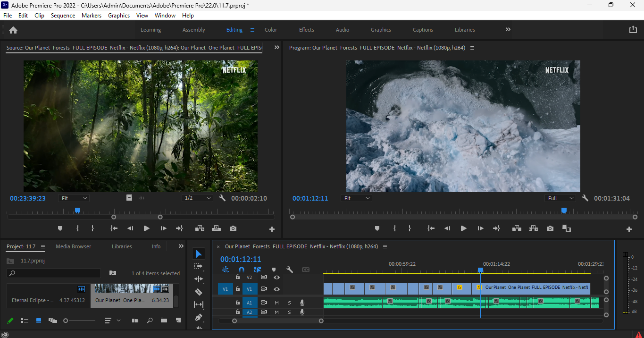Viewport: 644px width, 338px height.
Task: Switch Project panel to Freeform view
Action: (x=52, y=321)
